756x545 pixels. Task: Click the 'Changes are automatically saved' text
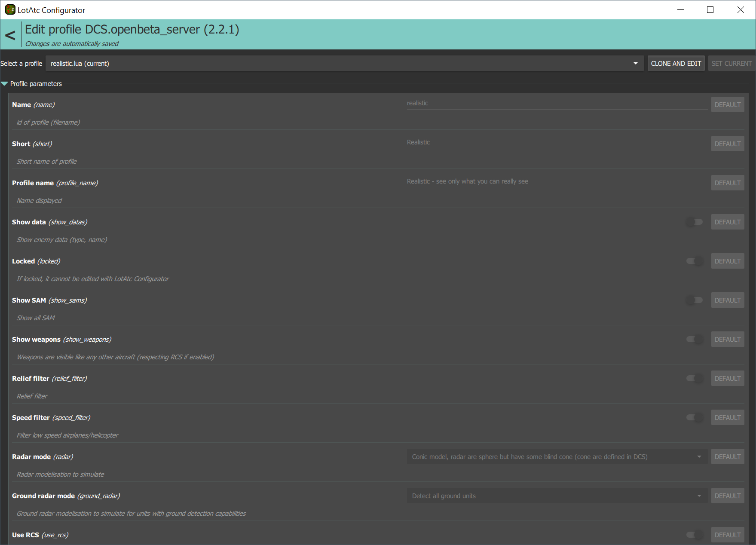coord(72,44)
